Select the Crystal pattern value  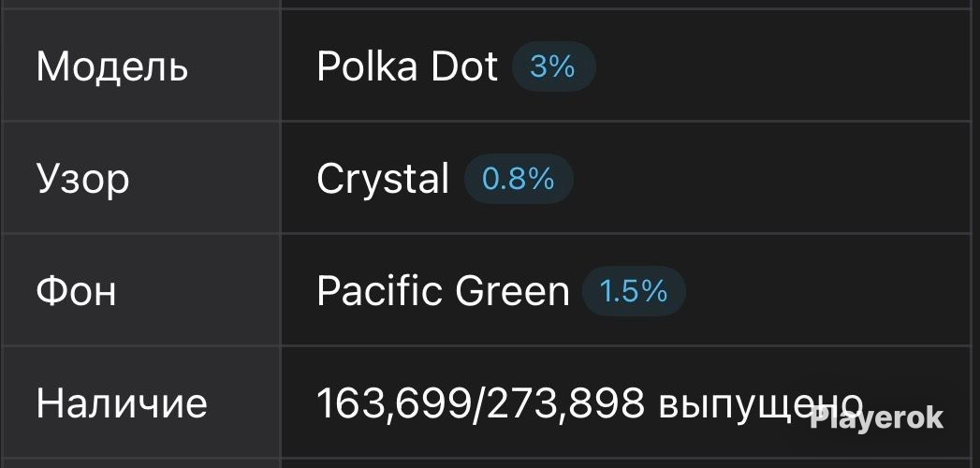[x=383, y=180]
